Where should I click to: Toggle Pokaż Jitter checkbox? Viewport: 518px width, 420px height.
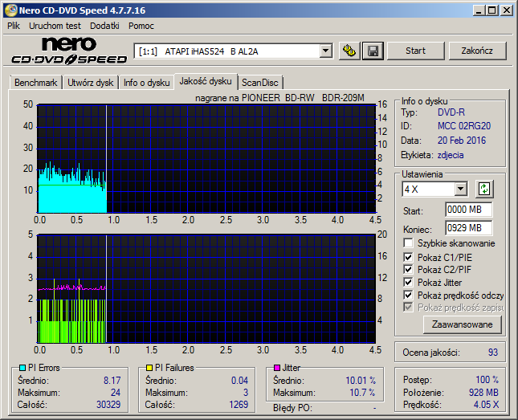pyautogui.click(x=408, y=282)
